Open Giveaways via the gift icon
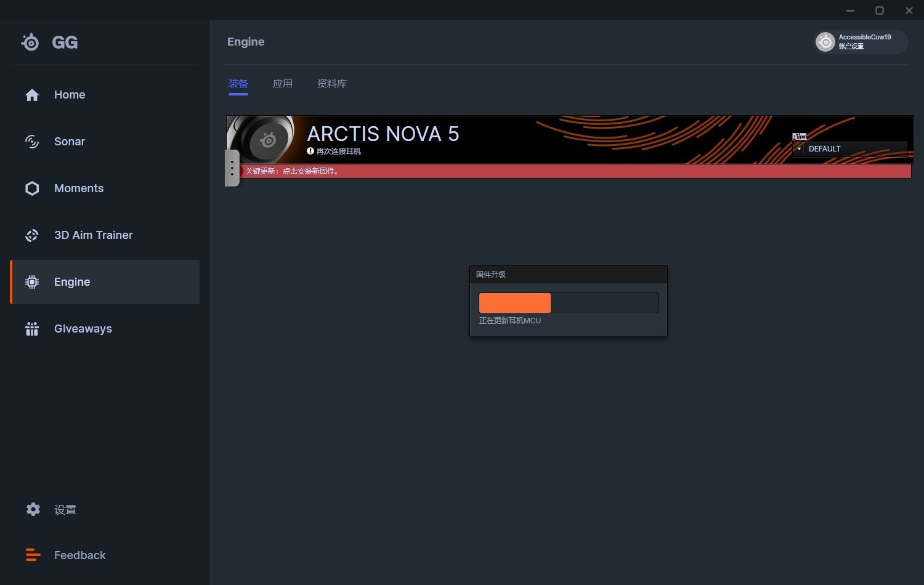 click(32, 329)
